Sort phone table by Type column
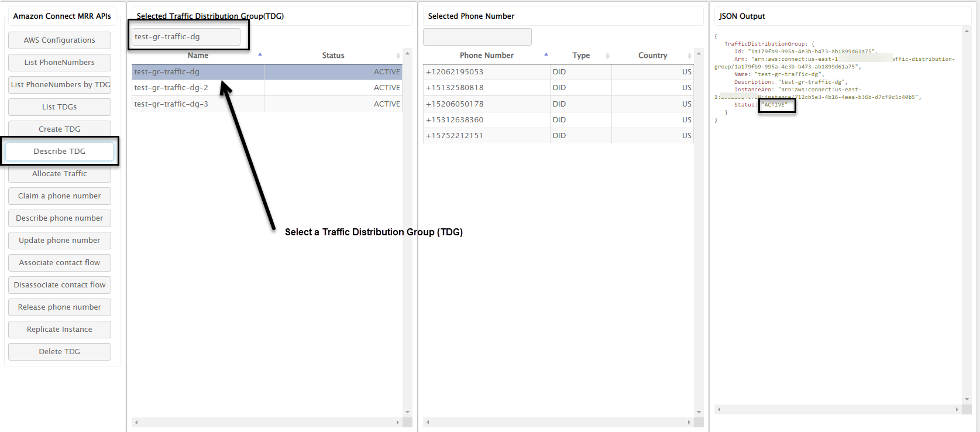 (581, 56)
